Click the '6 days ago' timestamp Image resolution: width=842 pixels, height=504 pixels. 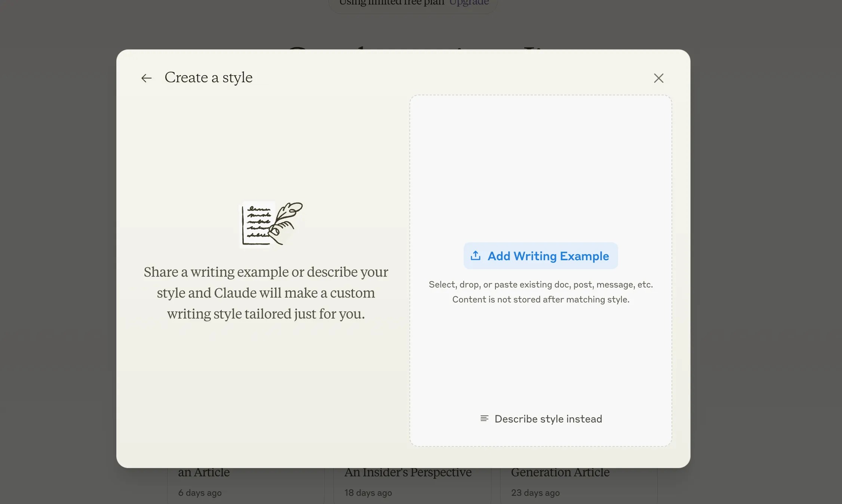click(200, 493)
